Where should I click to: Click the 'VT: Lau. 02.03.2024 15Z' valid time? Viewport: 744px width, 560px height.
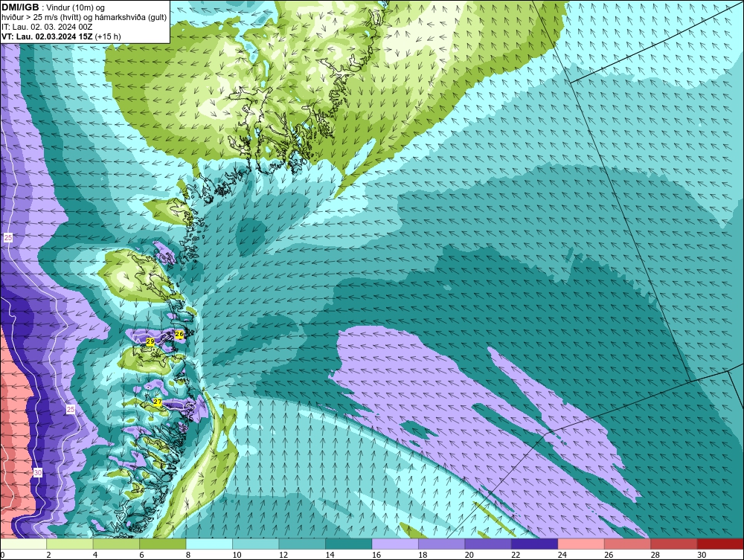(47, 37)
